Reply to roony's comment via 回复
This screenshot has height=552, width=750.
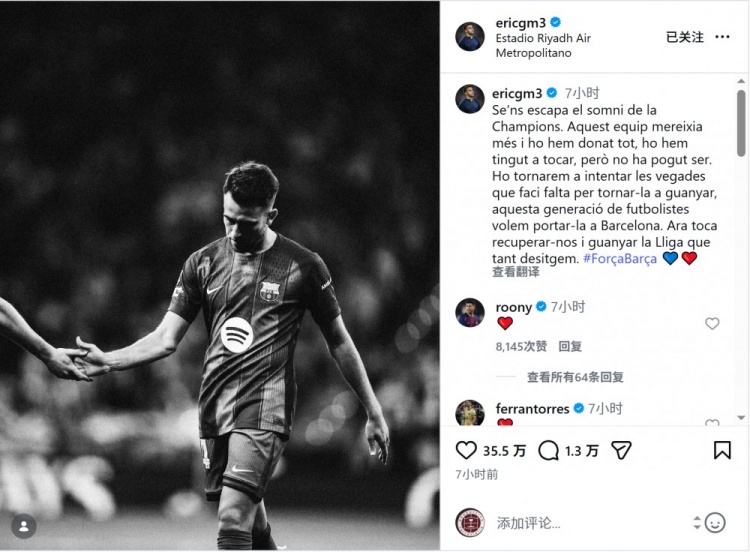coord(570,346)
